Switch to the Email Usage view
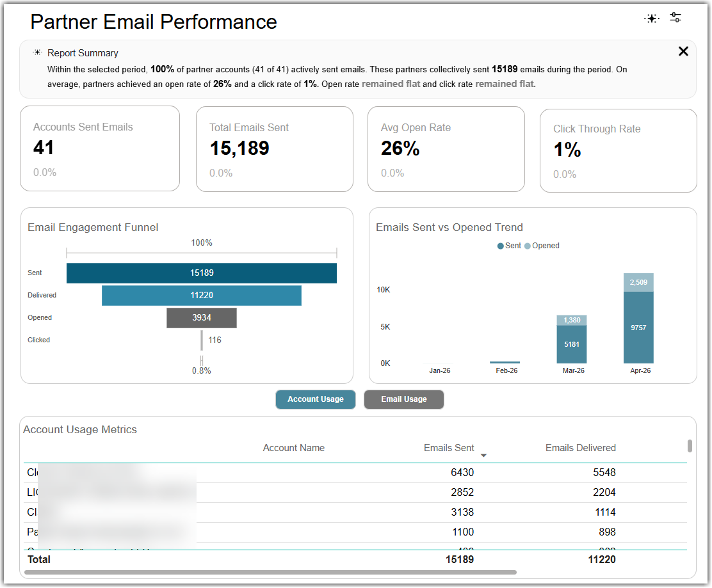 403,399
